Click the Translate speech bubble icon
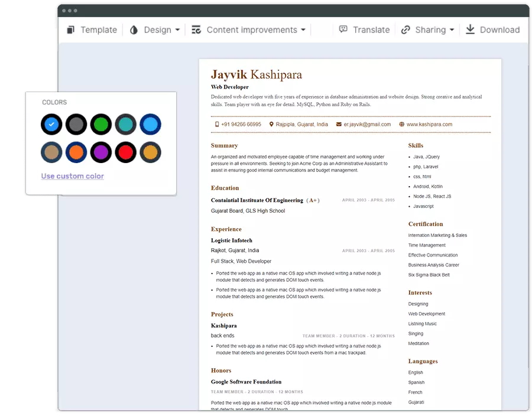Image resolution: width=532 pixels, height=416 pixels. pos(343,30)
